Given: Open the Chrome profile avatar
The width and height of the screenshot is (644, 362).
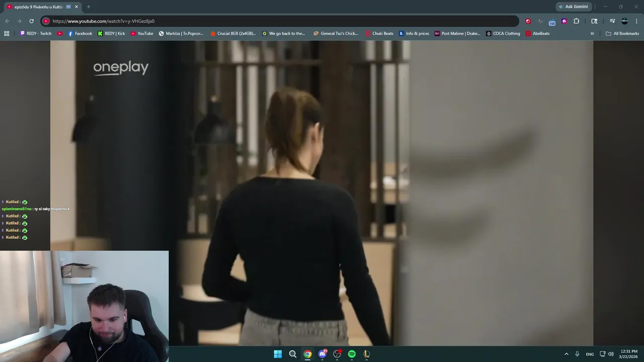Looking at the screenshot, I should (624, 21).
